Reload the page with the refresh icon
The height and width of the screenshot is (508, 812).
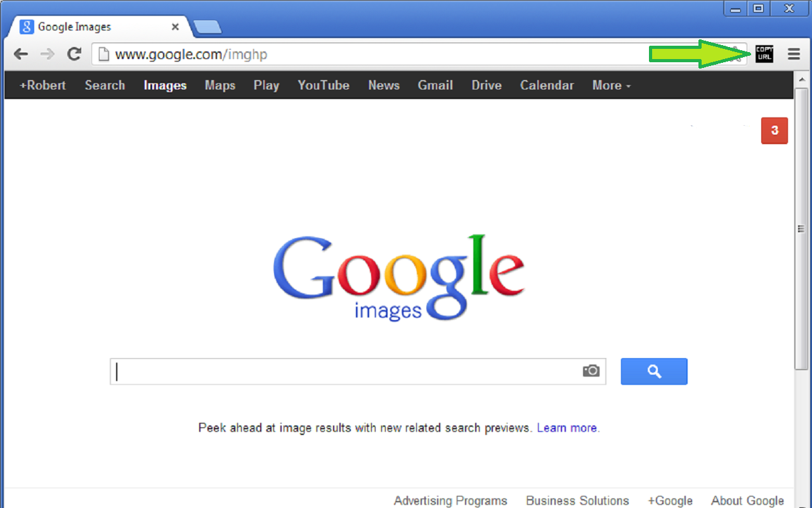pyautogui.click(x=74, y=54)
